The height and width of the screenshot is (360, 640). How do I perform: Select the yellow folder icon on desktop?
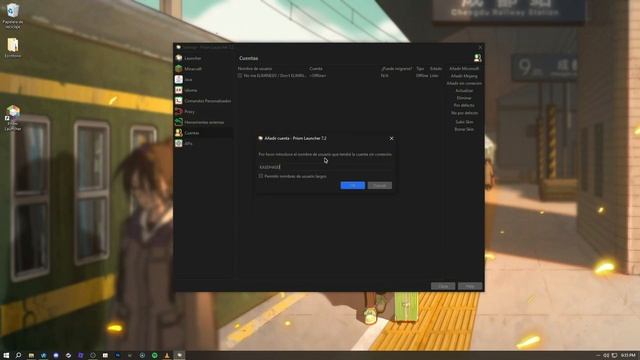[x=13, y=48]
